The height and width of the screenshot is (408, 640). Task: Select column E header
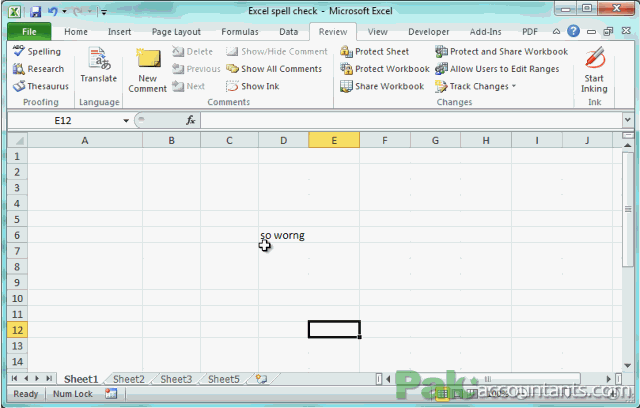tap(334, 140)
